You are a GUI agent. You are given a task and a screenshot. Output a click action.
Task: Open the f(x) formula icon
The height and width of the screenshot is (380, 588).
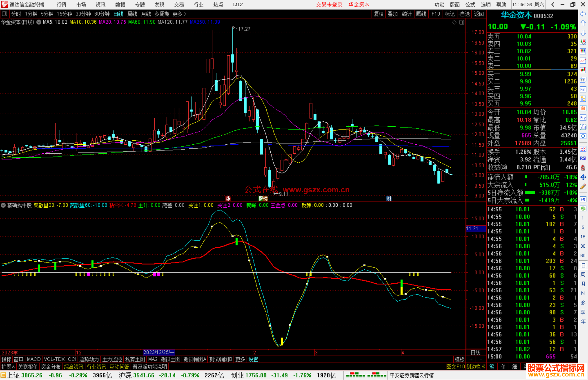583,127
